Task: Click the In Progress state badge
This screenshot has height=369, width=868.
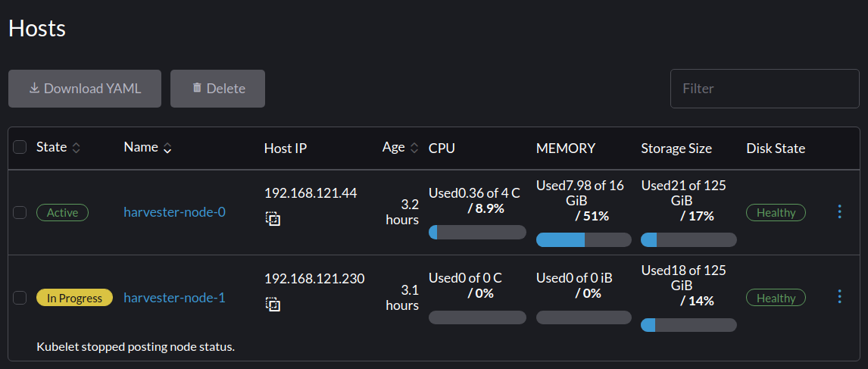Action: click(74, 298)
